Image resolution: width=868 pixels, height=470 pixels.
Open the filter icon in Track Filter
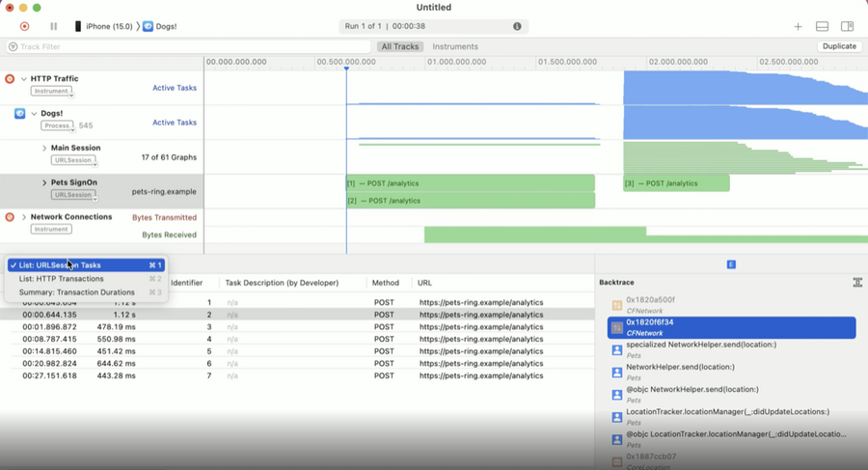click(14, 46)
